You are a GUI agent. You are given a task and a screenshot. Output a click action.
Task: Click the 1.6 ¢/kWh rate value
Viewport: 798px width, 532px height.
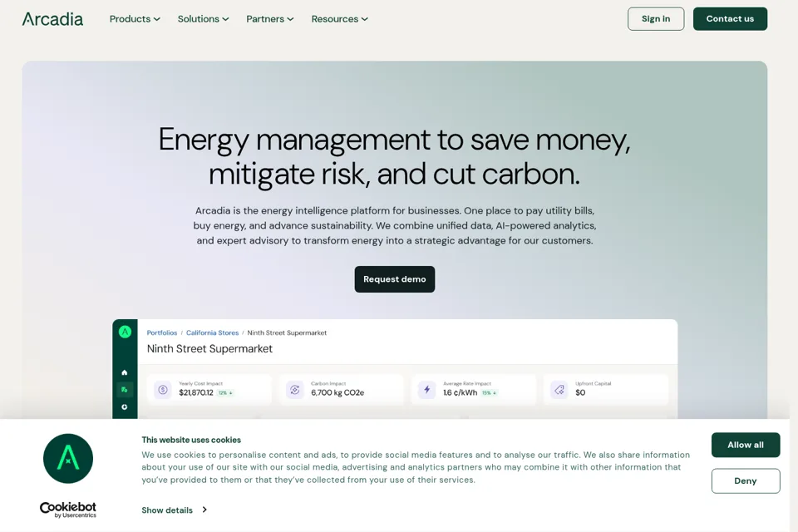[460, 392]
